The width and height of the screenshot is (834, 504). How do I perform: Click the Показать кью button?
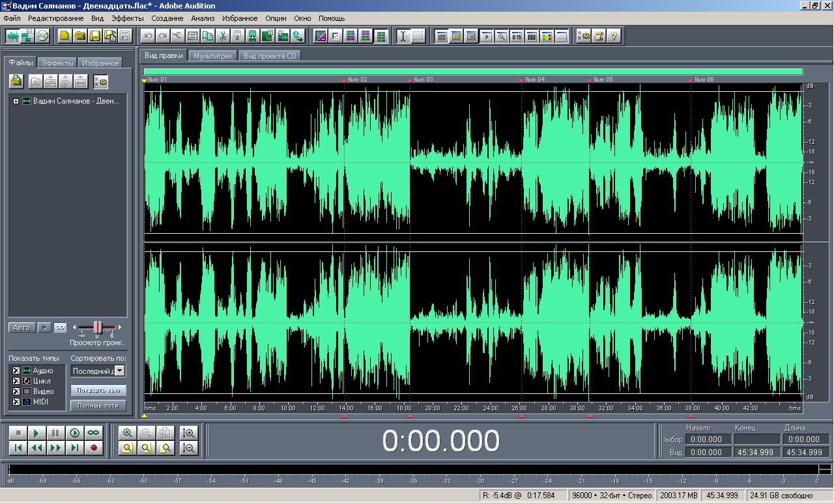pos(98,390)
